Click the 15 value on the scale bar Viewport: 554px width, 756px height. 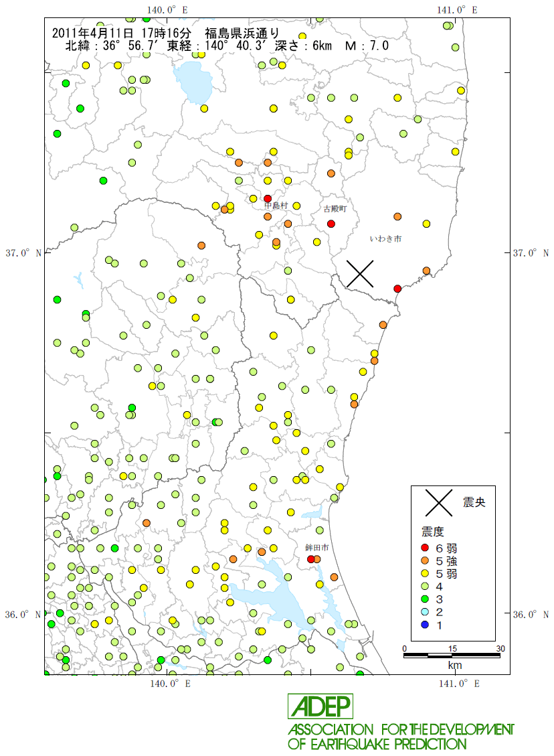click(x=452, y=648)
